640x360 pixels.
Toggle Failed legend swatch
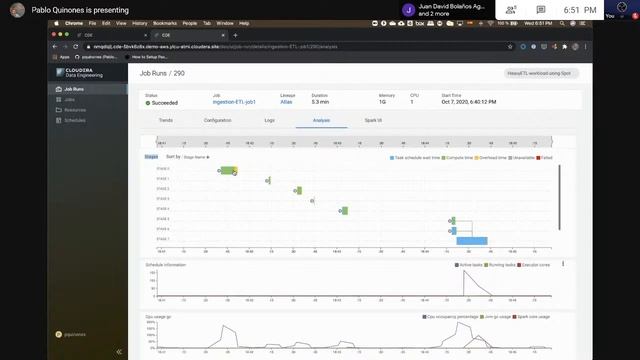click(x=538, y=158)
